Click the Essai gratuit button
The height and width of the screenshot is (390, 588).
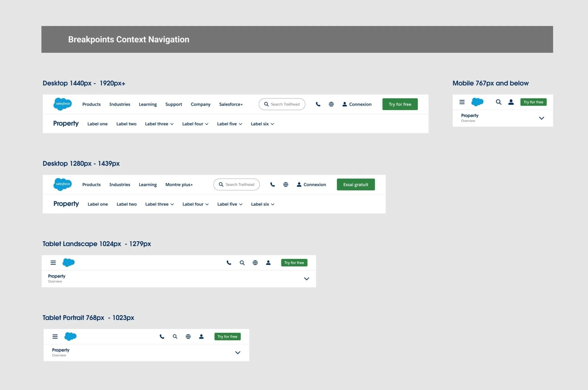[x=356, y=184]
